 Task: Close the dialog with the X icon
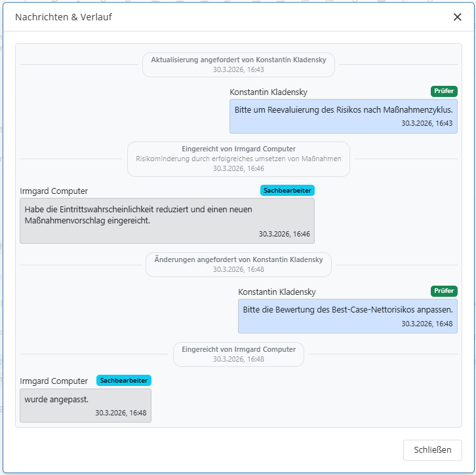coord(457,17)
